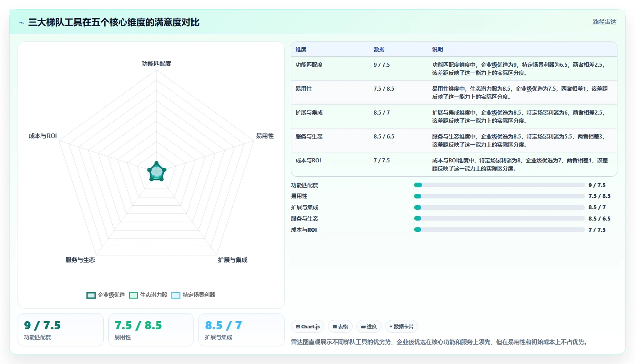Click the 7 / 7.5 value in the table
Image resolution: width=635 pixels, height=364 pixels.
(382, 161)
